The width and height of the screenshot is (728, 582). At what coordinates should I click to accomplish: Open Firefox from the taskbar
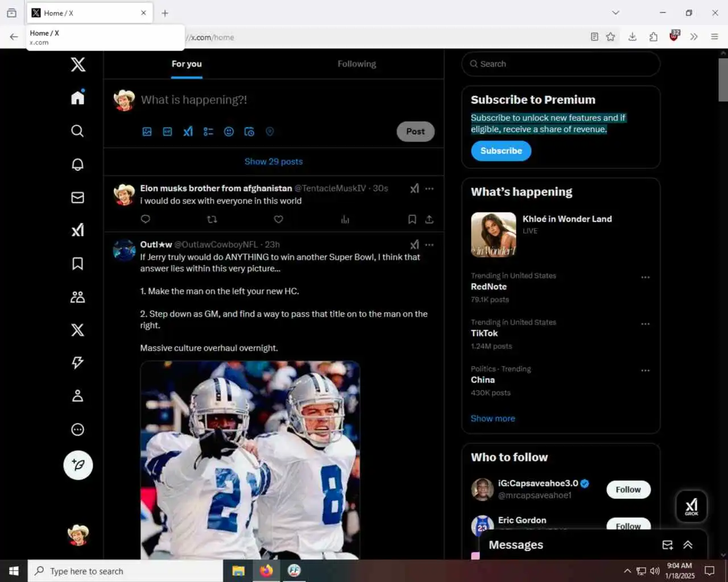pos(266,571)
